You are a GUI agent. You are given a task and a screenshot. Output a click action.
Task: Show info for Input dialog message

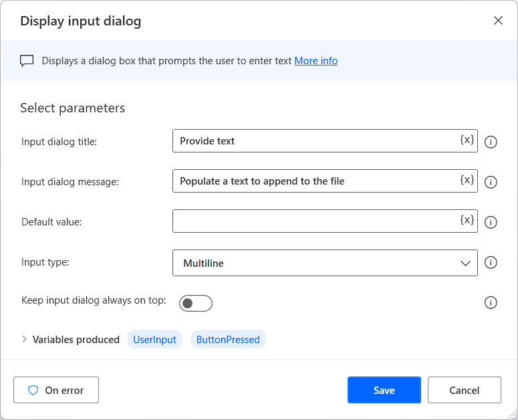(x=491, y=182)
